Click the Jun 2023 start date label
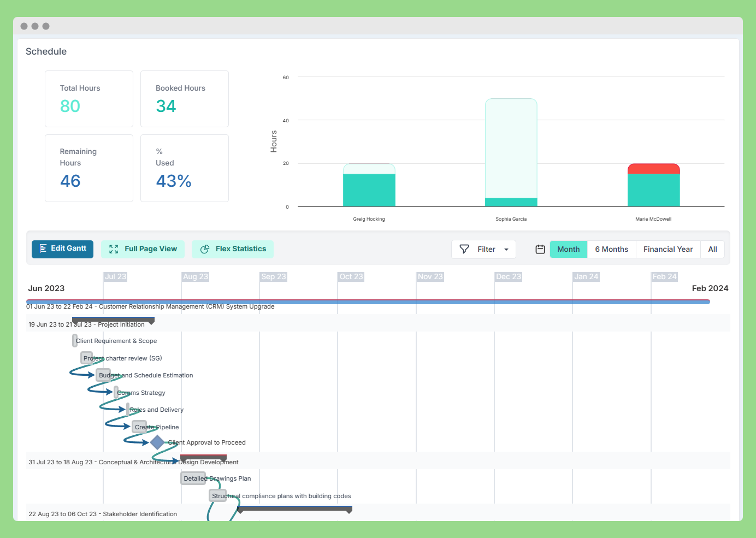The image size is (756, 538). point(46,288)
